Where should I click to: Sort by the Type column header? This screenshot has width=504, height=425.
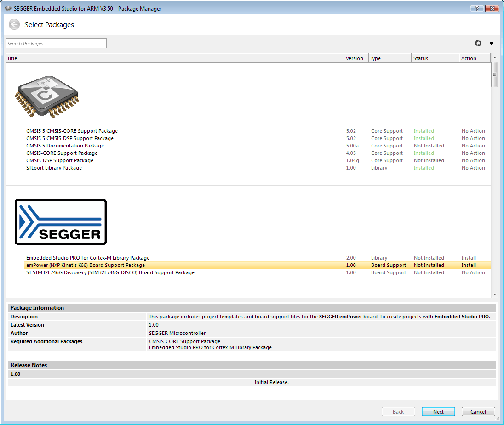[x=390, y=58]
